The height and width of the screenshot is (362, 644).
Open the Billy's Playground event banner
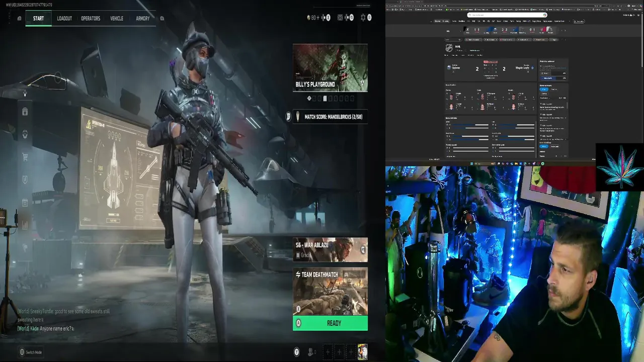pyautogui.click(x=330, y=68)
